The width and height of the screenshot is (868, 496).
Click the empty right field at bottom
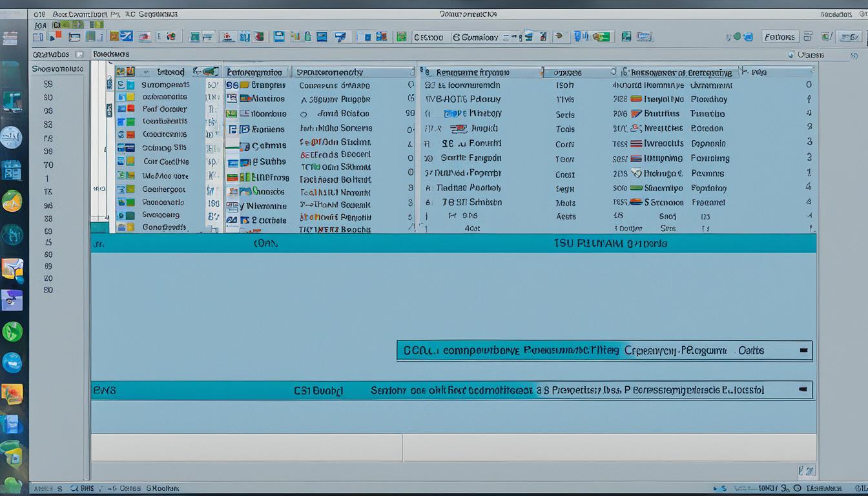[610, 448]
